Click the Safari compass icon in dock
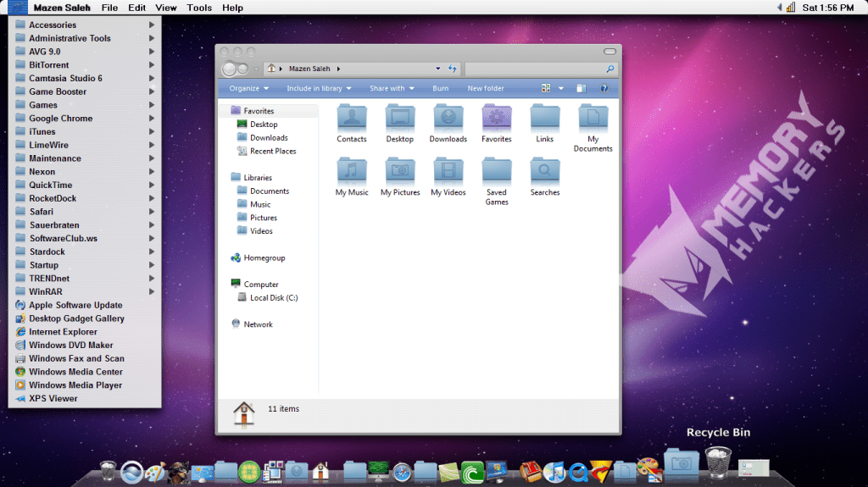868x487 pixels. click(402, 473)
